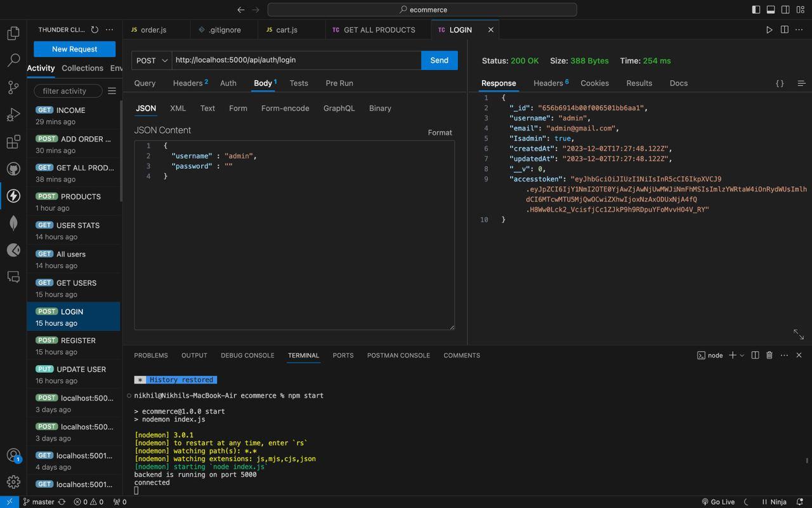Open the Search view in activity bar
812x508 pixels.
[x=13, y=60]
